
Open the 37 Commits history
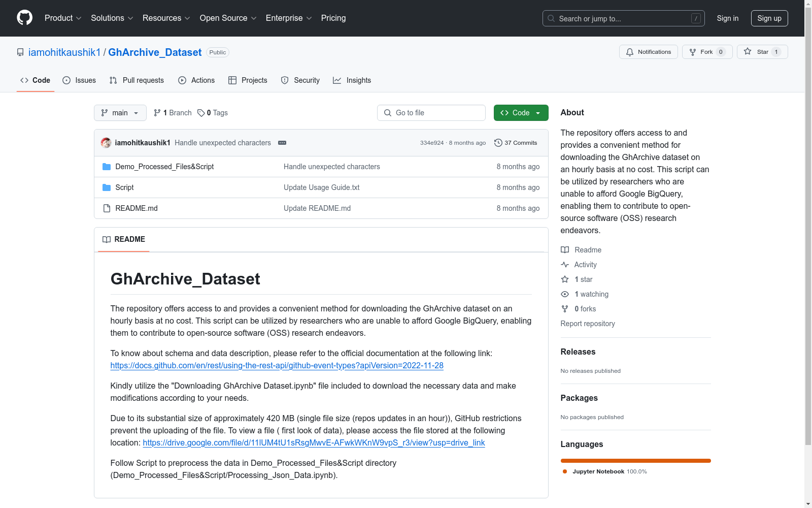(x=516, y=143)
